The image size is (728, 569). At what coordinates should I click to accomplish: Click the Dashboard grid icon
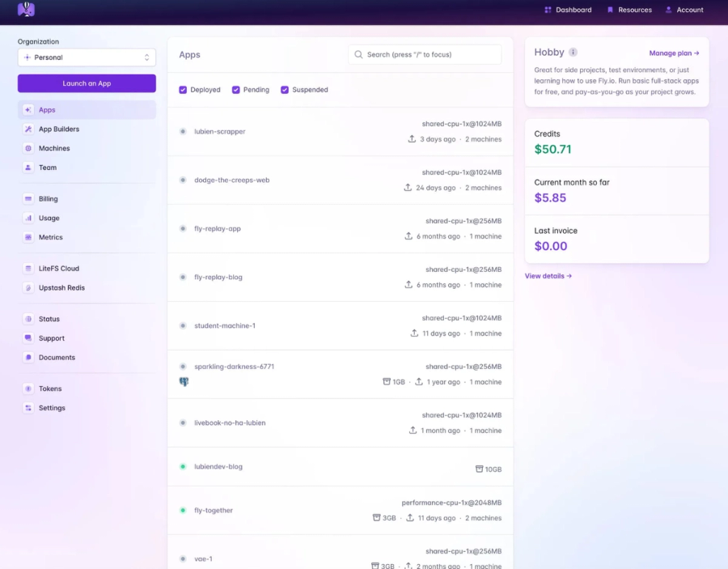click(x=548, y=10)
